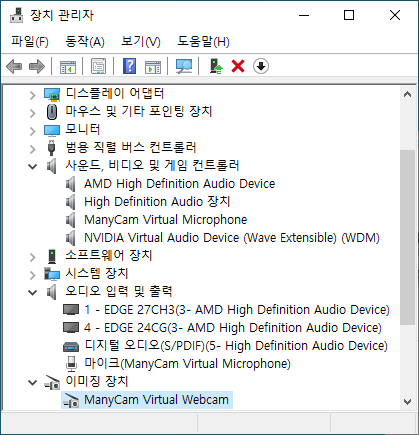Viewport: 419px width, 435px height.
Task: Select ManyCam Virtual Webcam device
Action: coord(156,400)
